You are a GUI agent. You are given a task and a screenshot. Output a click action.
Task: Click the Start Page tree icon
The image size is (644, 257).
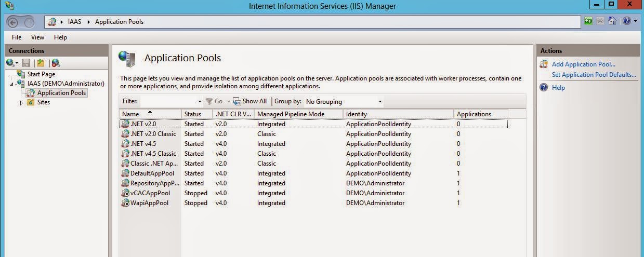21,74
